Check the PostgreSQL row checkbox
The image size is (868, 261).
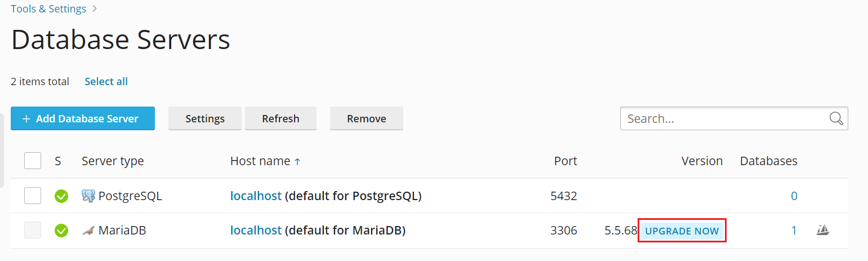point(33,196)
